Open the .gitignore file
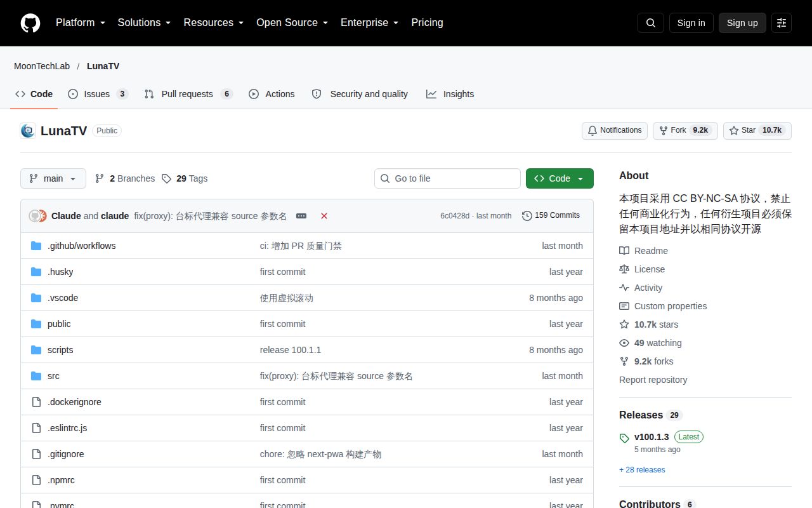 [x=66, y=454]
